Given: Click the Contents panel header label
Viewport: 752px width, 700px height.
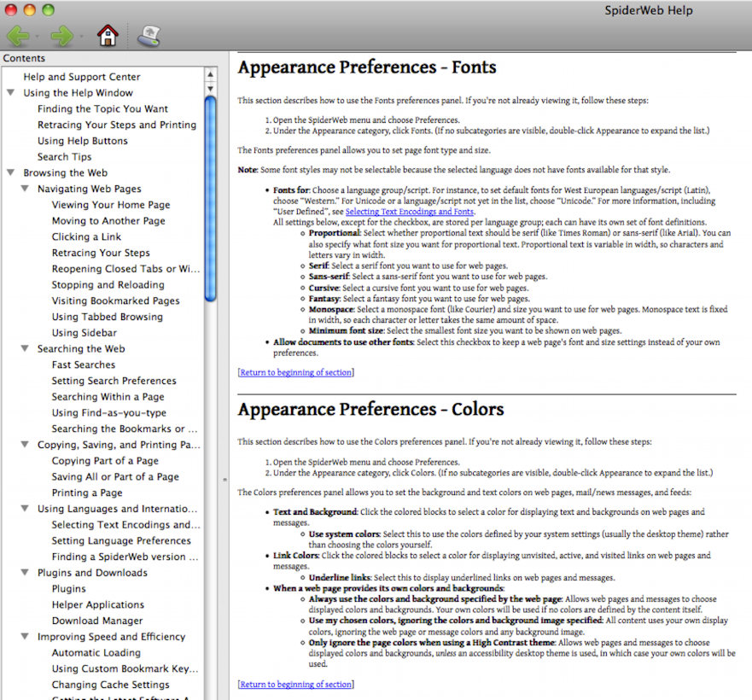Looking at the screenshot, I should (x=24, y=58).
